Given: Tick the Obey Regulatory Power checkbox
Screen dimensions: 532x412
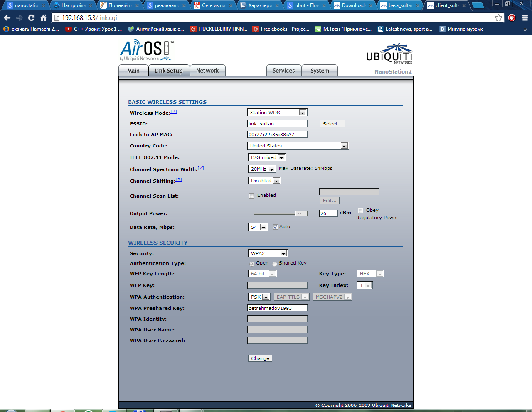Looking at the screenshot, I should [x=360, y=211].
